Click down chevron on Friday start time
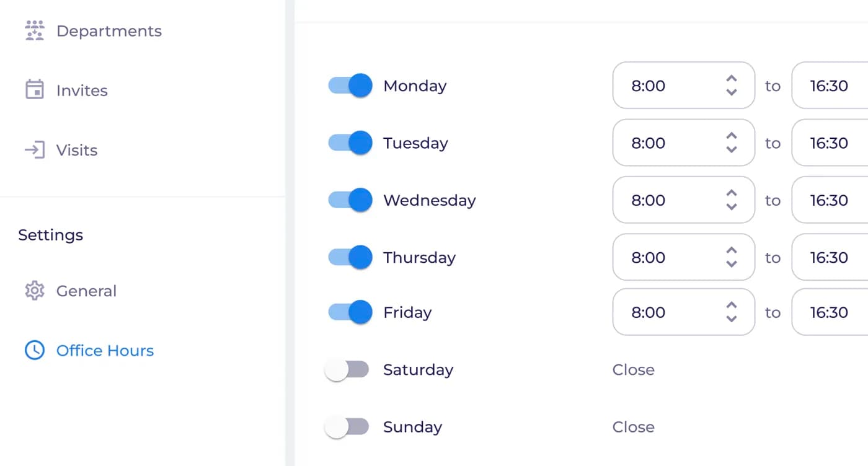The height and width of the screenshot is (466, 868). (732, 319)
